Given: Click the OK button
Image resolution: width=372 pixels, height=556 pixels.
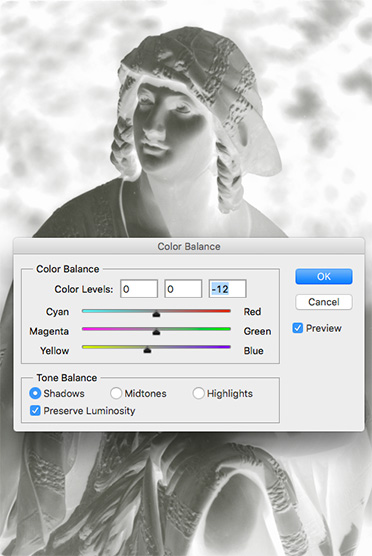Looking at the screenshot, I should click(x=324, y=277).
